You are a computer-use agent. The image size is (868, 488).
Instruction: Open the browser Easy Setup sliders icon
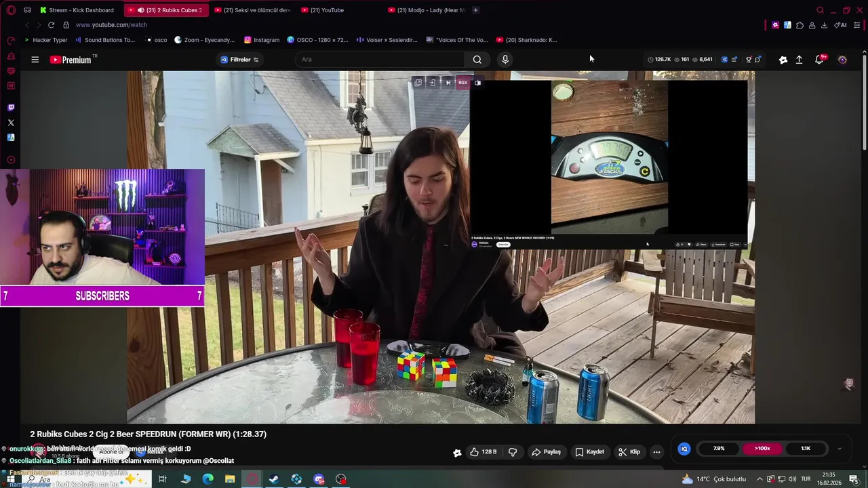pyautogui.click(x=857, y=25)
